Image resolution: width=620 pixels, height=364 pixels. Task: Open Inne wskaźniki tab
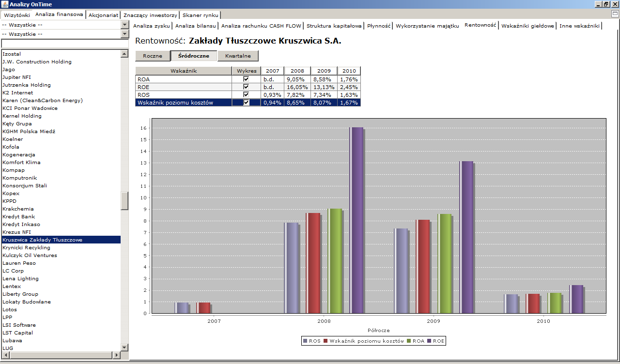[x=579, y=26]
